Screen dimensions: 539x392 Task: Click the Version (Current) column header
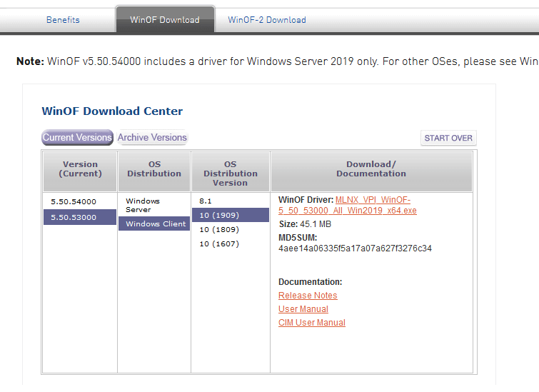coord(80,171)
